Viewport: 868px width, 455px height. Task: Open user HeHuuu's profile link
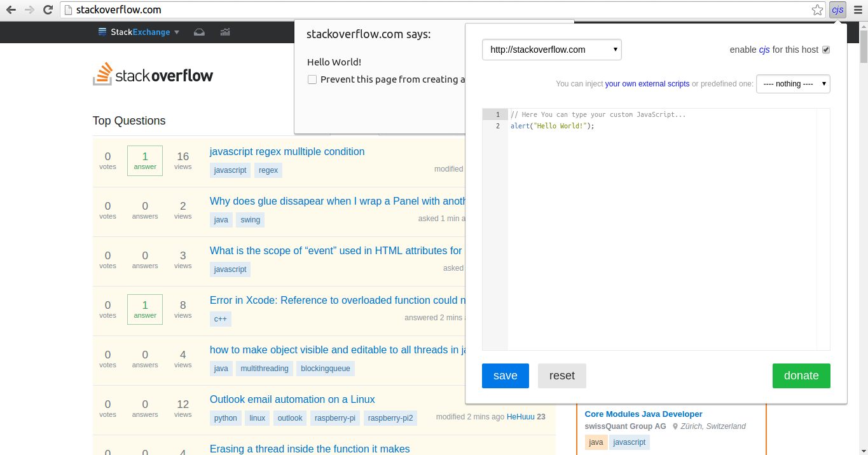tap(521, 417)
